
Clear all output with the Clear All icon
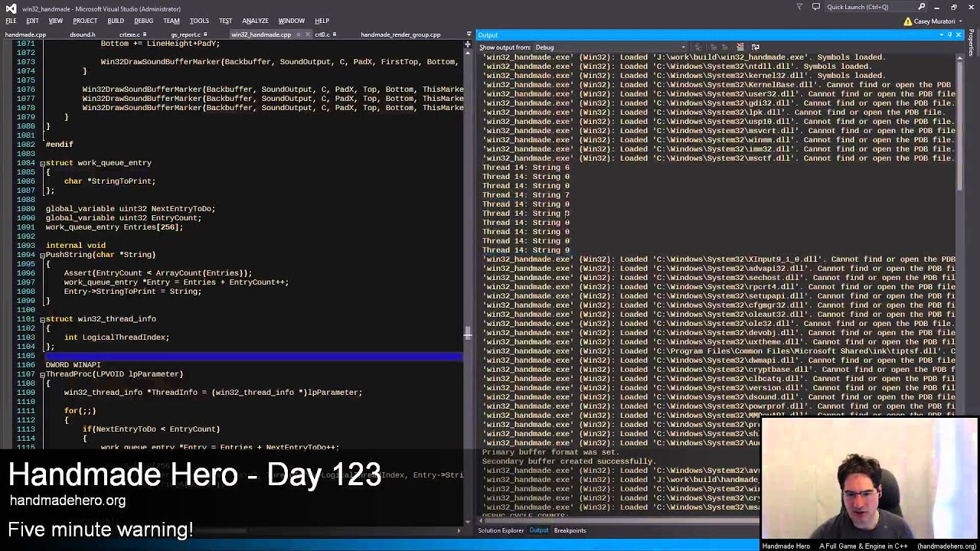click(740, 47)
